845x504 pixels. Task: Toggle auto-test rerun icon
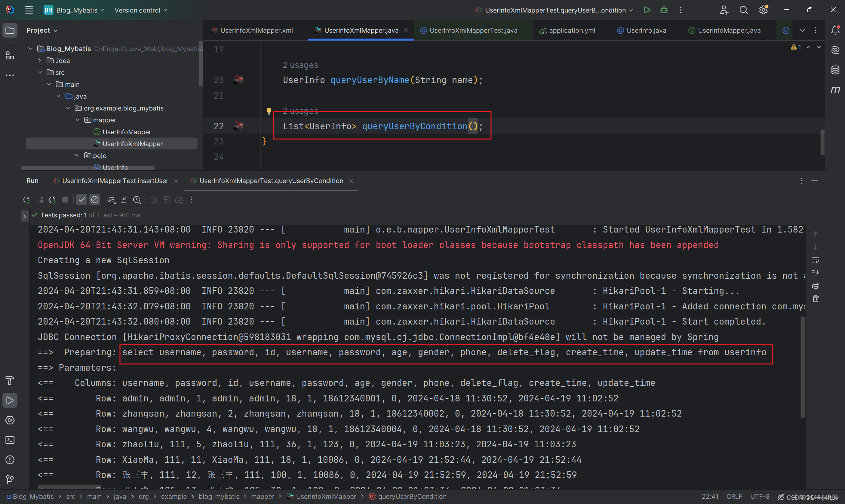coord(52,200)
